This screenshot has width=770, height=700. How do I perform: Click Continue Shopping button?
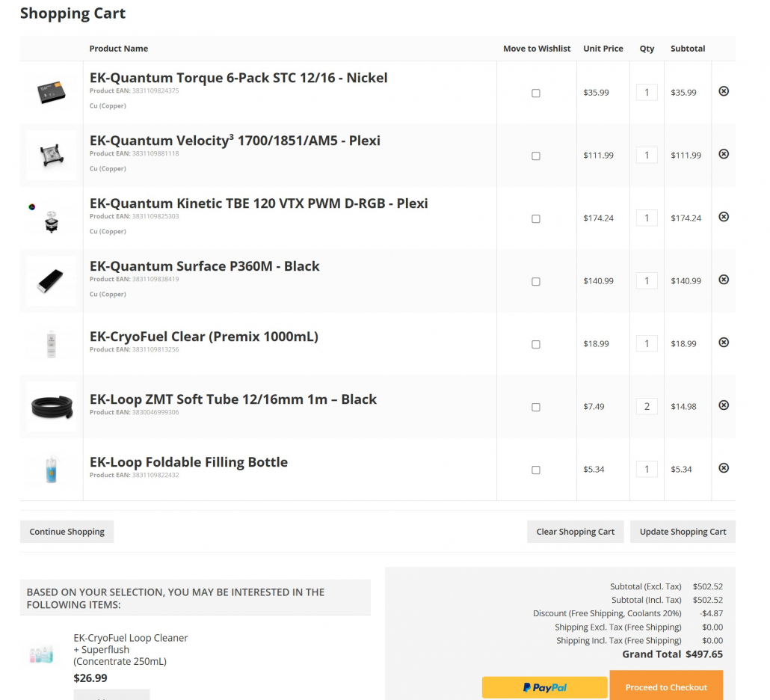pyautogui.click(x=67, y=532)
